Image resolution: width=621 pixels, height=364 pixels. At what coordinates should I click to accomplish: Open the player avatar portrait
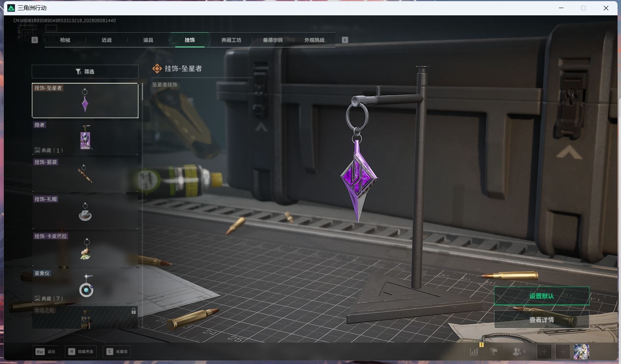(x=581, y=351)
